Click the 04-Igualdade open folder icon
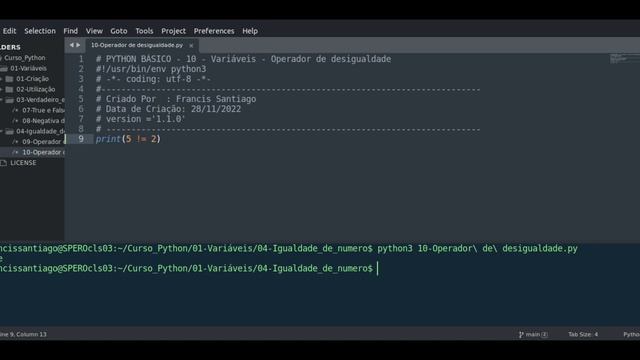The image size is (640, 360). 9,131
